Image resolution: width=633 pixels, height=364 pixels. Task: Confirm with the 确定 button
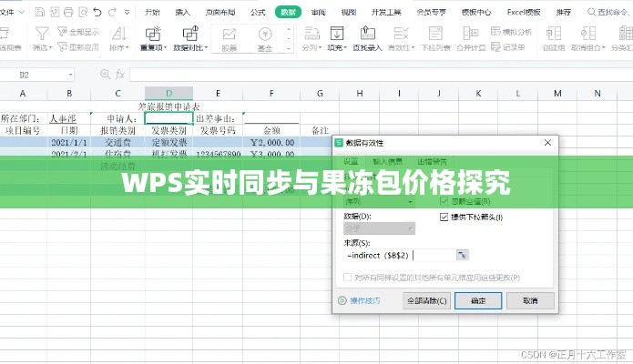point(478,300)
